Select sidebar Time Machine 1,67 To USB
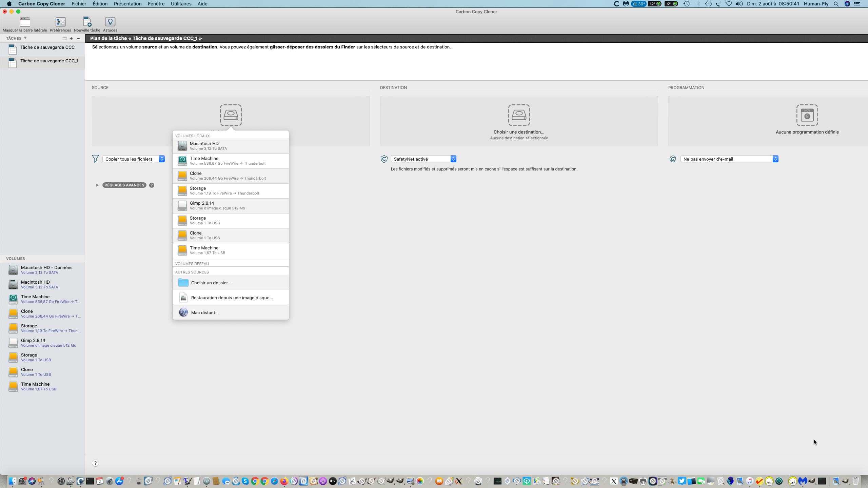Screen dimensions: 868x488 (42, 386)
